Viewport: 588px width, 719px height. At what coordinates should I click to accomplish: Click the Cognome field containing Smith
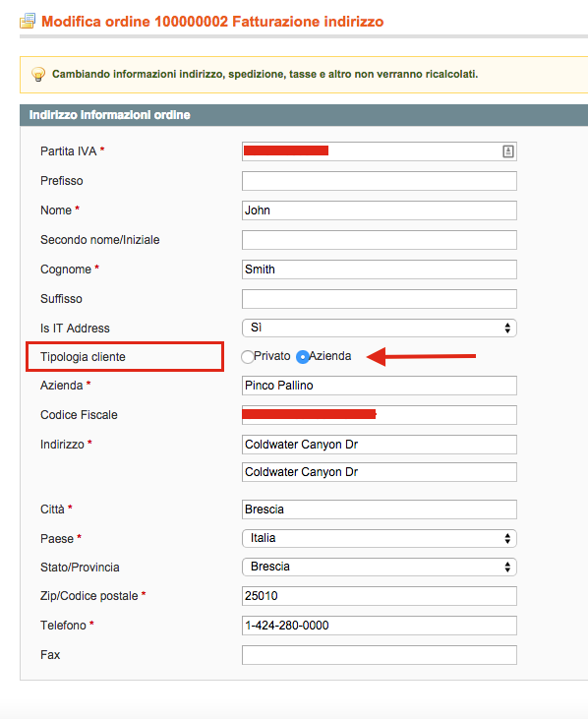tap(380, 270)
